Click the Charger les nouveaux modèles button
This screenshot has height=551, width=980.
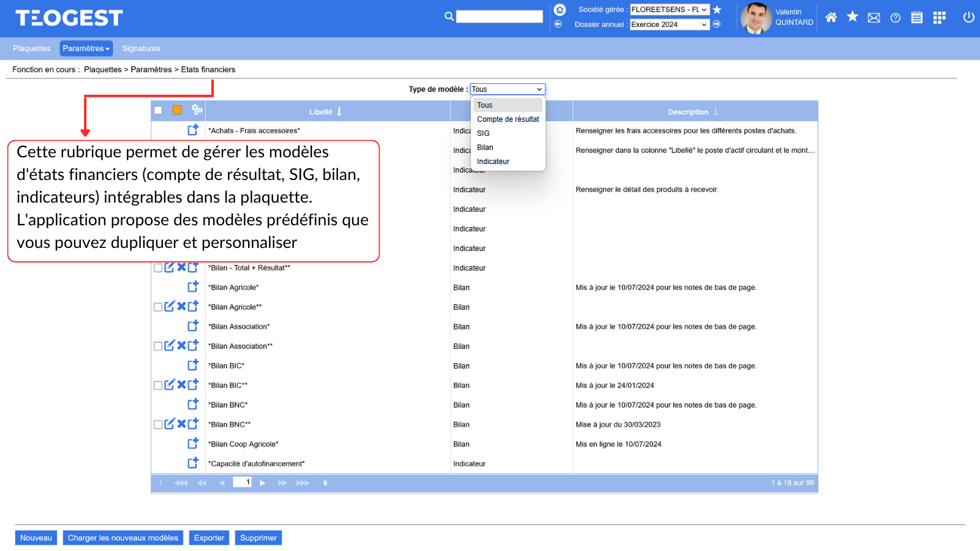(123, 538)
